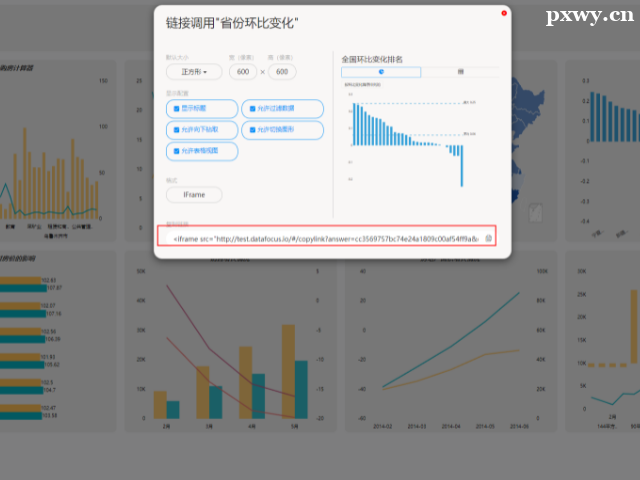Click the document icon on the map panel
640x480 pixels.
coord(536,212)
